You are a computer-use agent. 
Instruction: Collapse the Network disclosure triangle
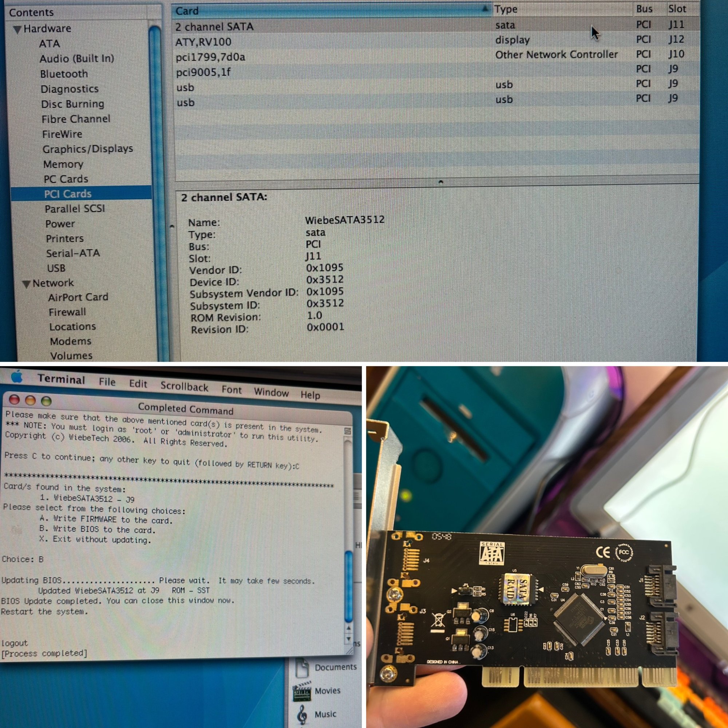26,284
